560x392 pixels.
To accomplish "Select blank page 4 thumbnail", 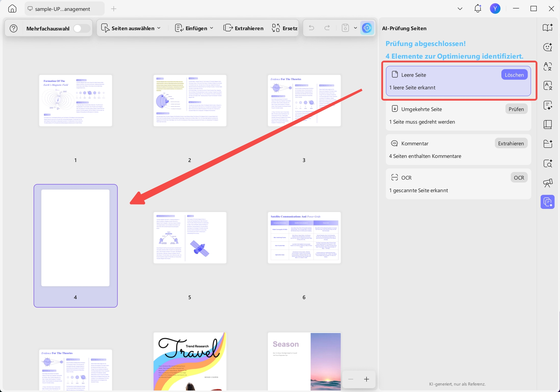I will coord(75,238).
